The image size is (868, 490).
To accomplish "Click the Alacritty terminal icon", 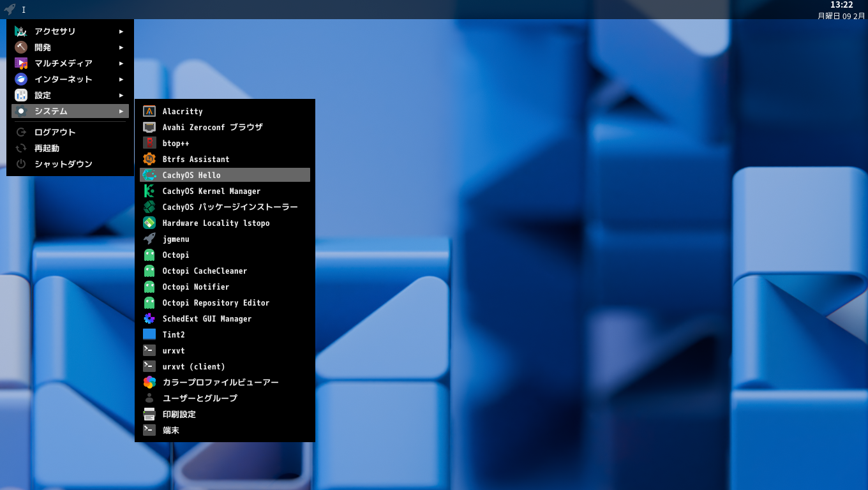I will point(149,111).
